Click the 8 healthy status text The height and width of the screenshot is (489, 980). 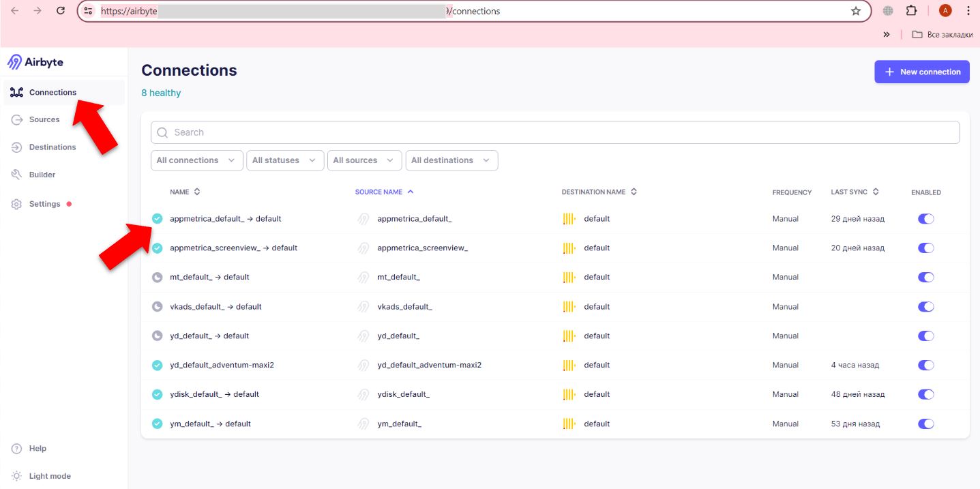coord(161,93)
